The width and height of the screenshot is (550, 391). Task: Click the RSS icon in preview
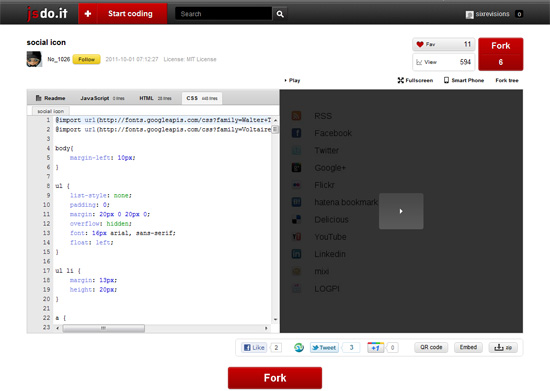click(296, 116)
